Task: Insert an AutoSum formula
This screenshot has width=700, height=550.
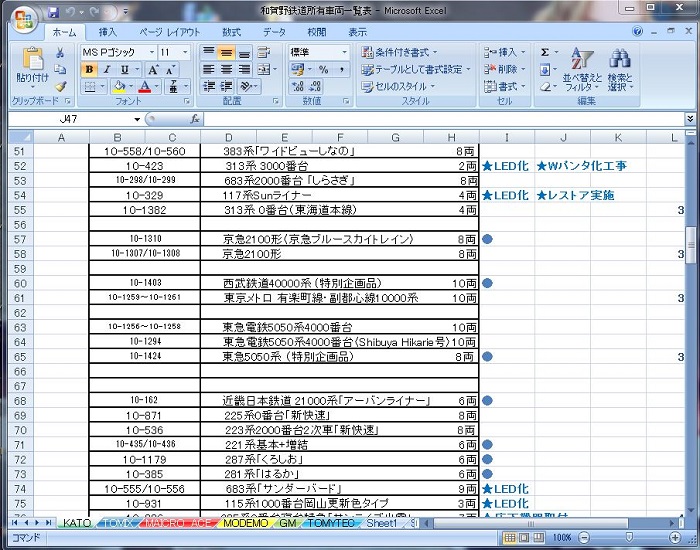Action: pos(545,53)
